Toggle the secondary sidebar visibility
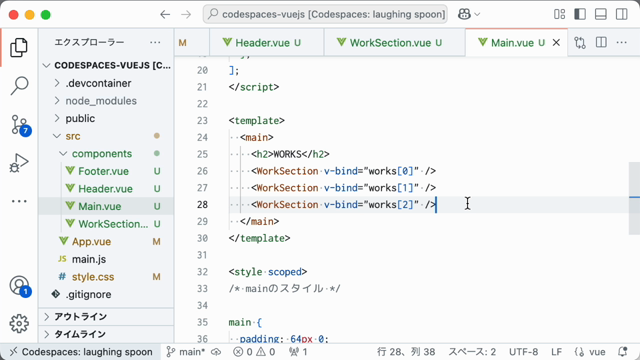This screenshot has height=360, width=640. pos(622,14)
